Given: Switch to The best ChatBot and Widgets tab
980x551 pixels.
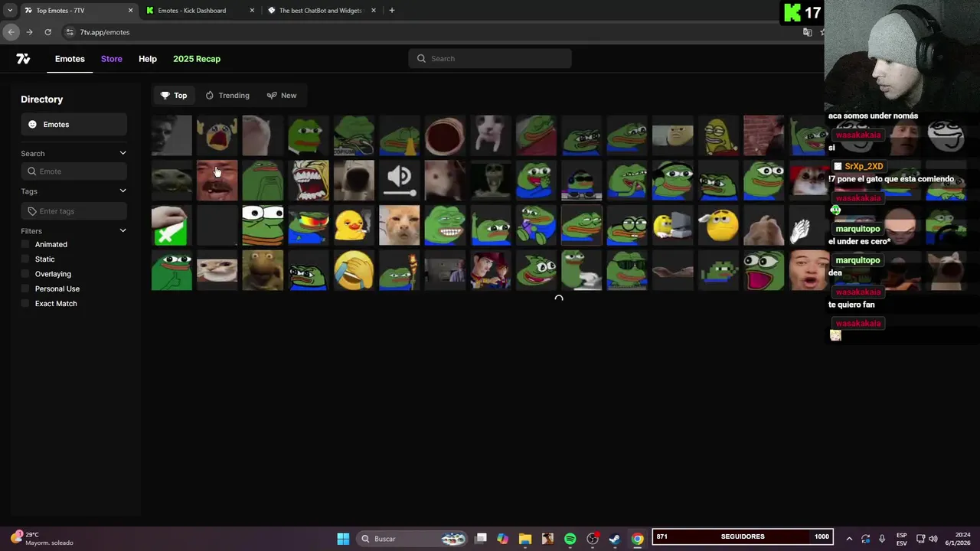Looking at the screenshot, I should 321,11.
